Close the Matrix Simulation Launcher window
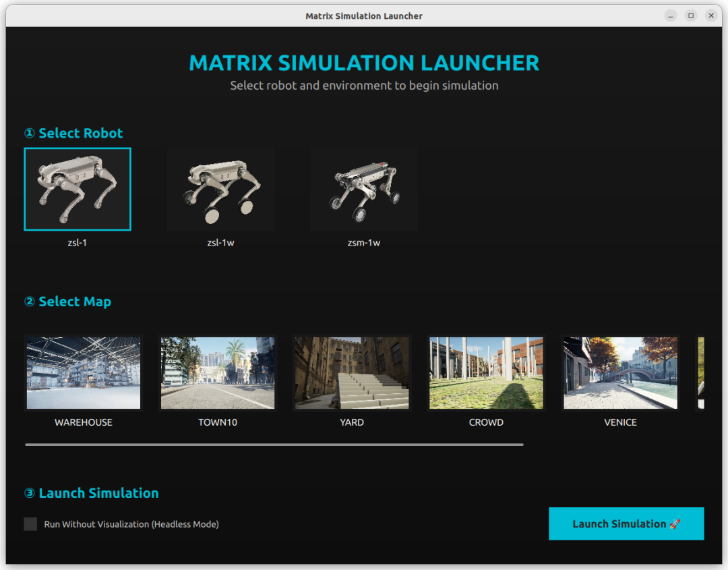Viewport: 728px width, 570px height. point(711,16)
